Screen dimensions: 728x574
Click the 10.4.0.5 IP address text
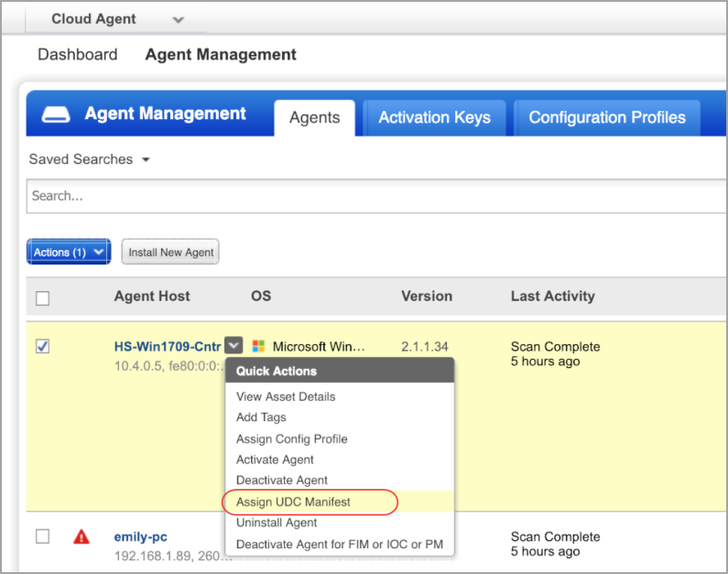[x=138, y=366]
